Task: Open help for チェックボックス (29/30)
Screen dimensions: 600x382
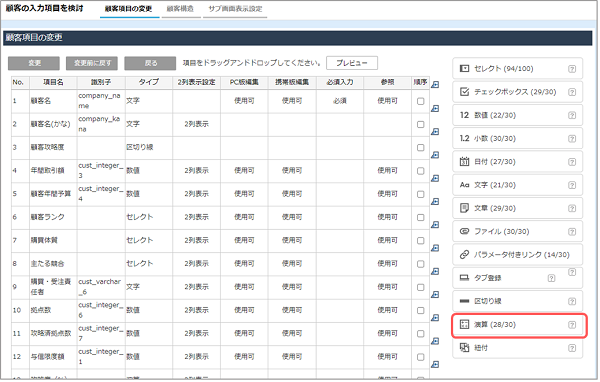Action: (572, 92)
